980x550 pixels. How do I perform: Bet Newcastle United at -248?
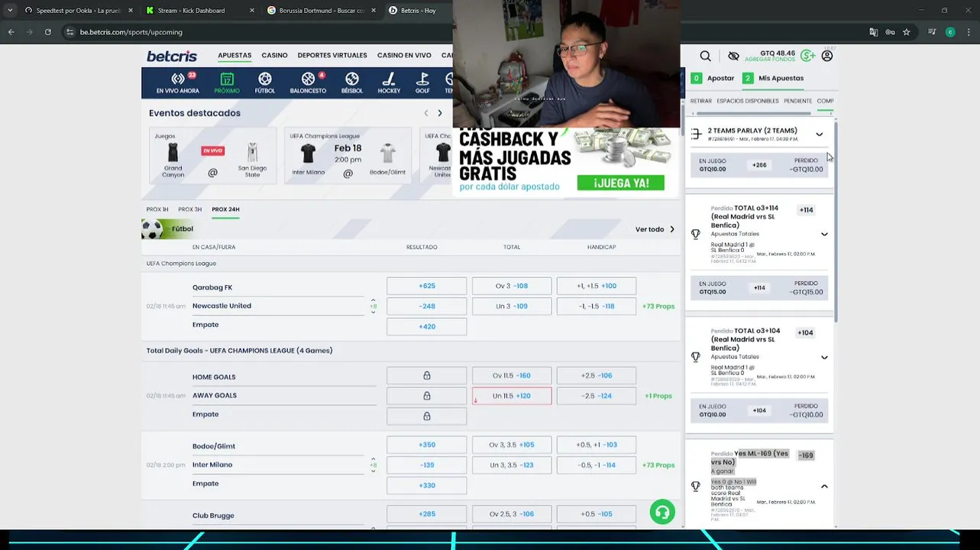click(426, 306)
